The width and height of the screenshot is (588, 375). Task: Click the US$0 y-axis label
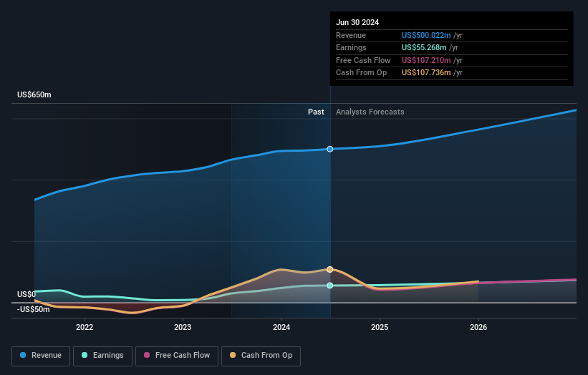26,294
